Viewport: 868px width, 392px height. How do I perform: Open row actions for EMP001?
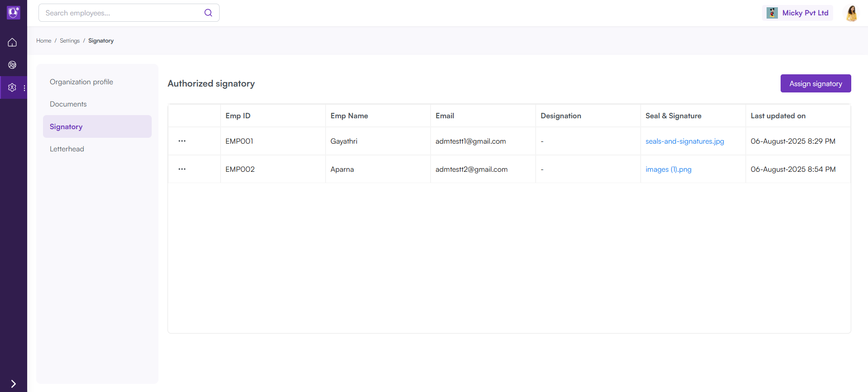click(x=182, y=141)
